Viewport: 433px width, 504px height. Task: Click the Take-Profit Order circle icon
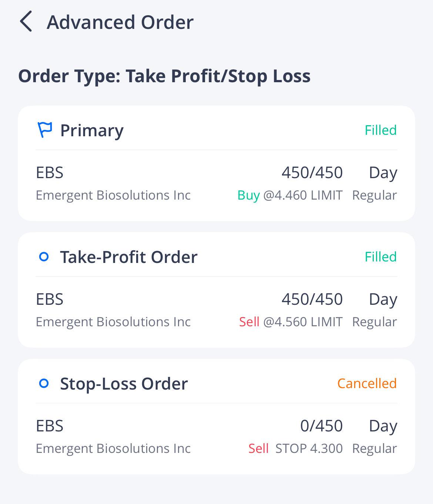point(44,257)
